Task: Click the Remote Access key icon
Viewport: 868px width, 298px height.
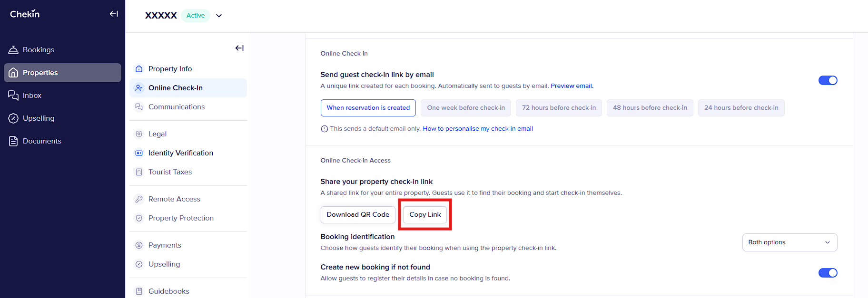Action: 139,199
